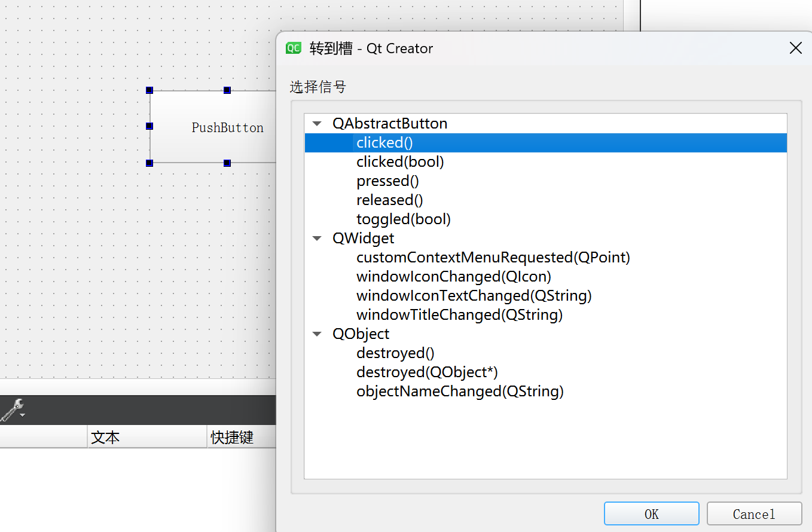Image resolution: width=812 pixels, height=532 pixels.
Task: Click top-middle handle of PushButton
Action: (x=227, y=90)
